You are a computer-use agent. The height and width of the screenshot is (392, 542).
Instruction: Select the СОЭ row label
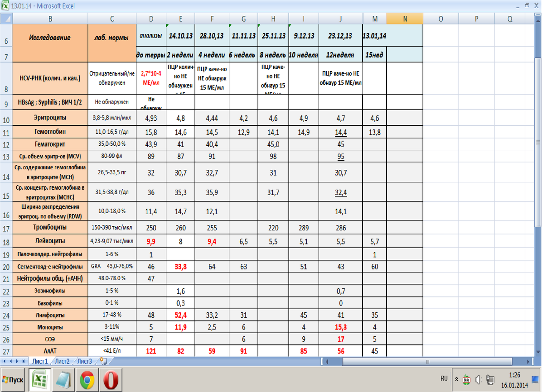coord(50,339)
